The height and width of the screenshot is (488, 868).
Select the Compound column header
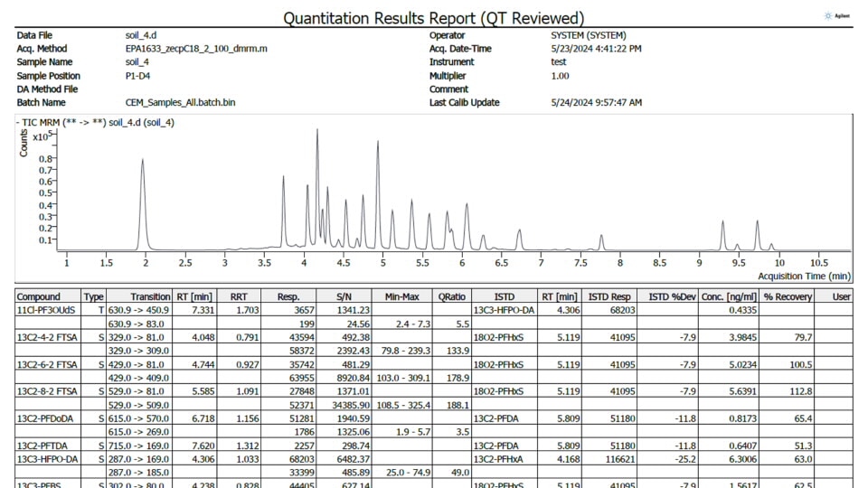click(39, 296)
